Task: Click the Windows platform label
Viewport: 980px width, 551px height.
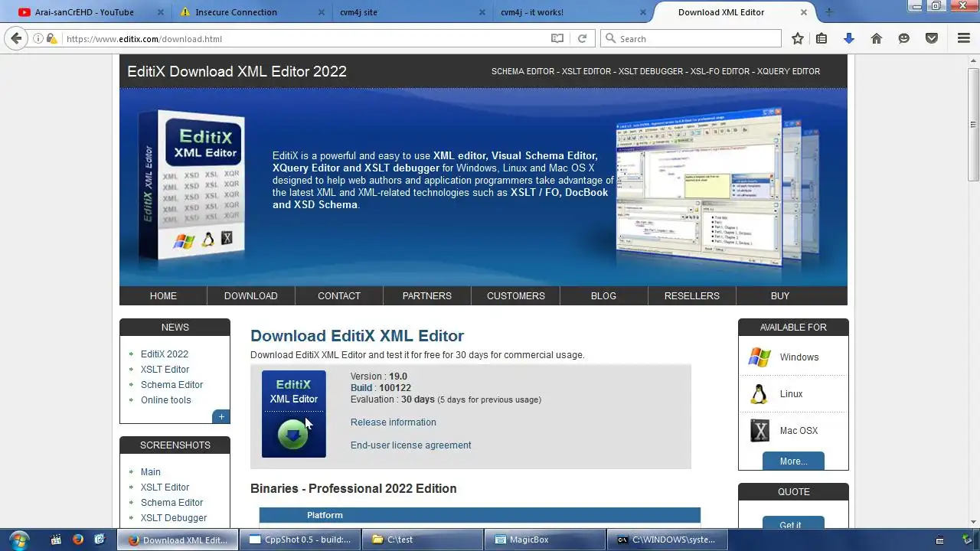Action: pos(799,357)
